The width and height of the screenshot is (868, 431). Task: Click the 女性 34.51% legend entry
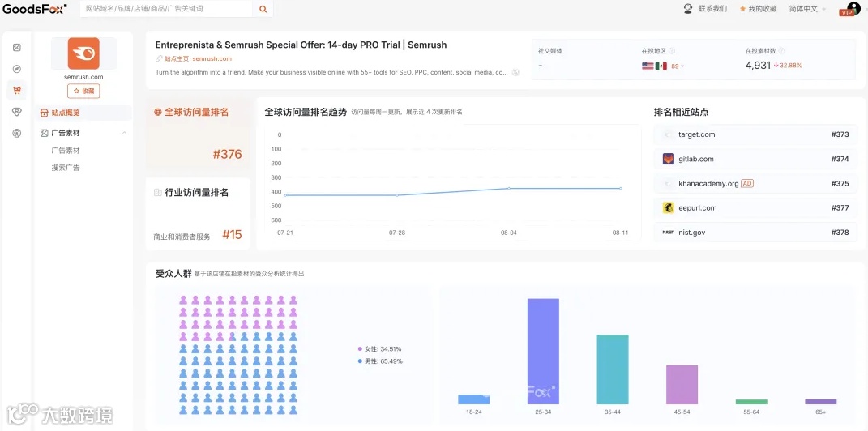(x=380, y=349)
